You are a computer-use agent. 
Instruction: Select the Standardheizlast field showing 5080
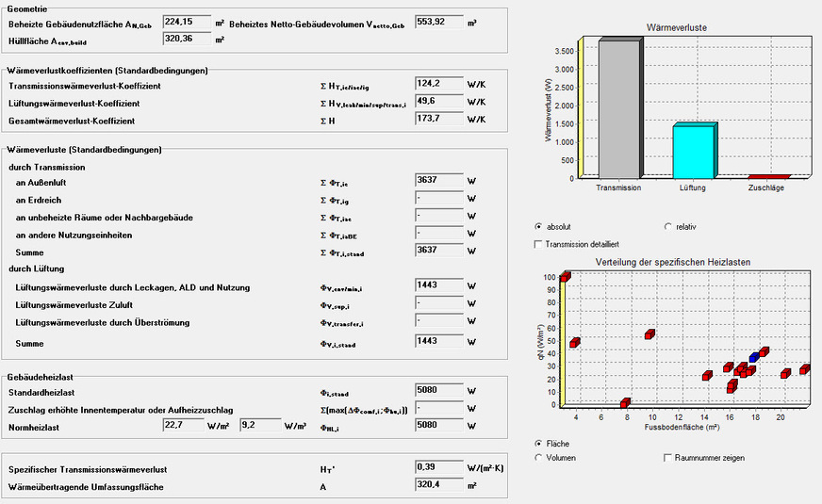[x=438, y=391]
